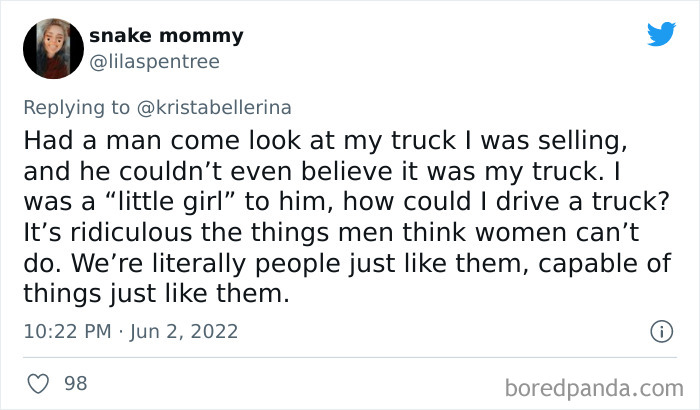
Task: Open the tweet info circle icon
Action: (x=659, y=330)
